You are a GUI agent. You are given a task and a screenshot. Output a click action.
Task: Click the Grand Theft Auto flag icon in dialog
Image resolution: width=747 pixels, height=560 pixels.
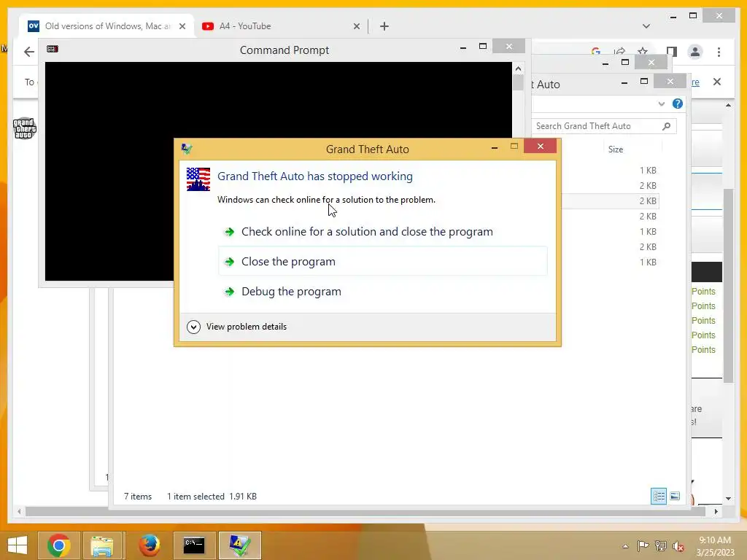pyautogui.click(x=198, y=179)
